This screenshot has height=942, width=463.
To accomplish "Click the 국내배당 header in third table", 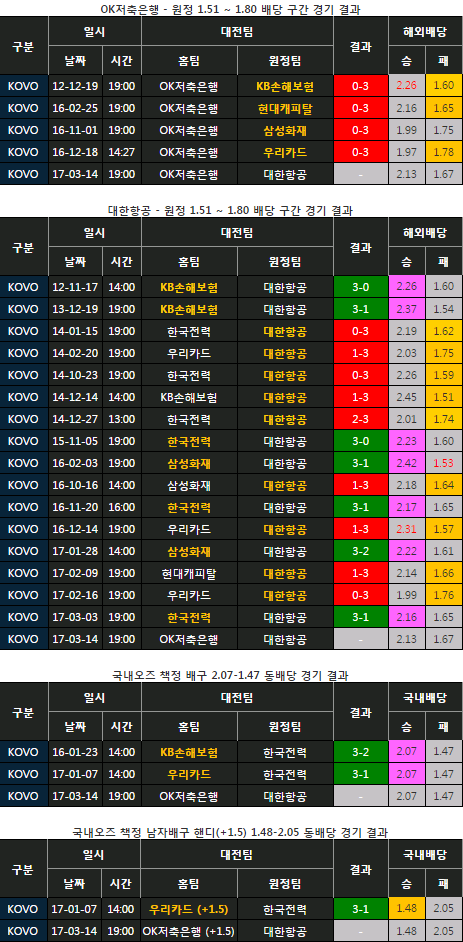I will (425, 697).
